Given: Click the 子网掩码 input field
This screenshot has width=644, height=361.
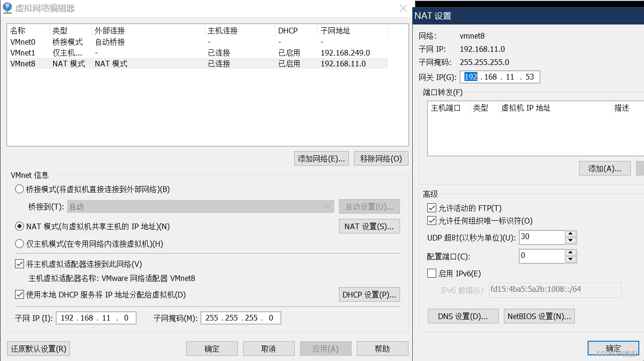Looking at the screenshot, I should 241,318.
